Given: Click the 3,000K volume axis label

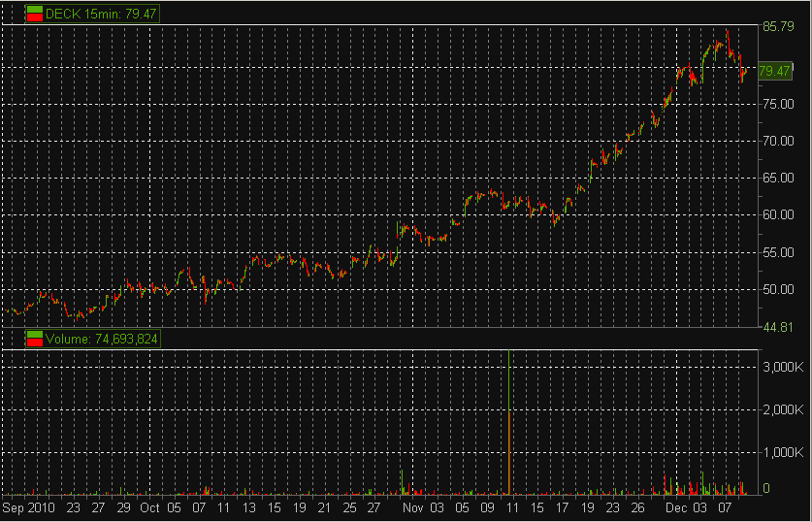Looking at the screenshot, I should (783, 367).
